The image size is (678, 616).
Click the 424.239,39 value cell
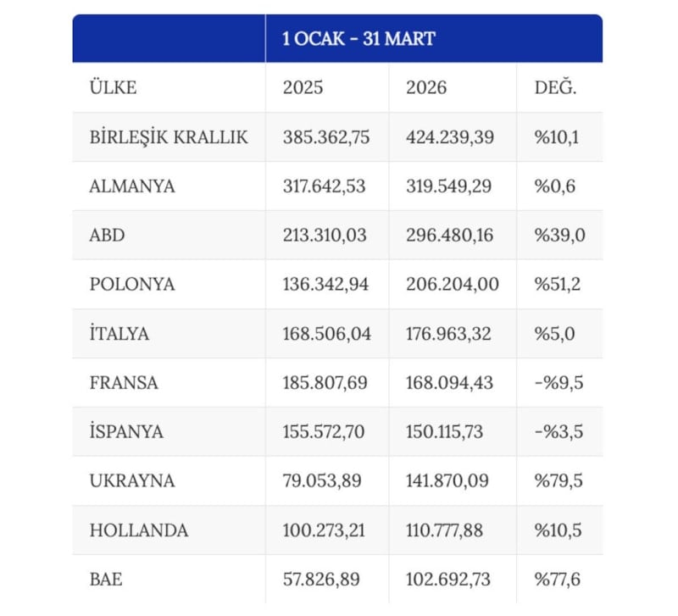(451, 137)
